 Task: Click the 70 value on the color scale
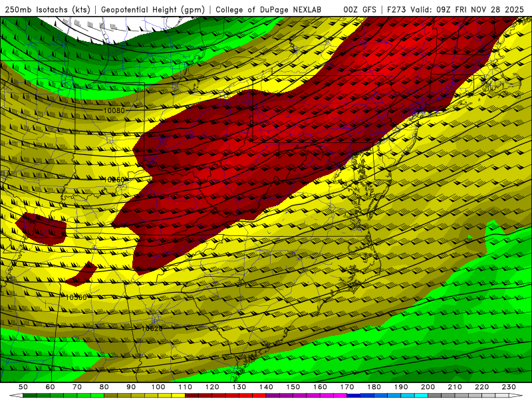pos(77,387)
